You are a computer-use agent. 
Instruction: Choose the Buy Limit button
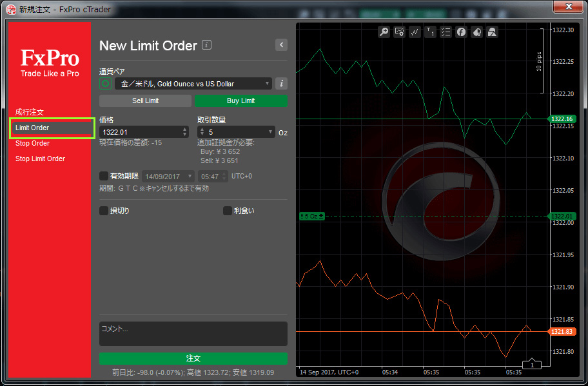coord(241,101)
